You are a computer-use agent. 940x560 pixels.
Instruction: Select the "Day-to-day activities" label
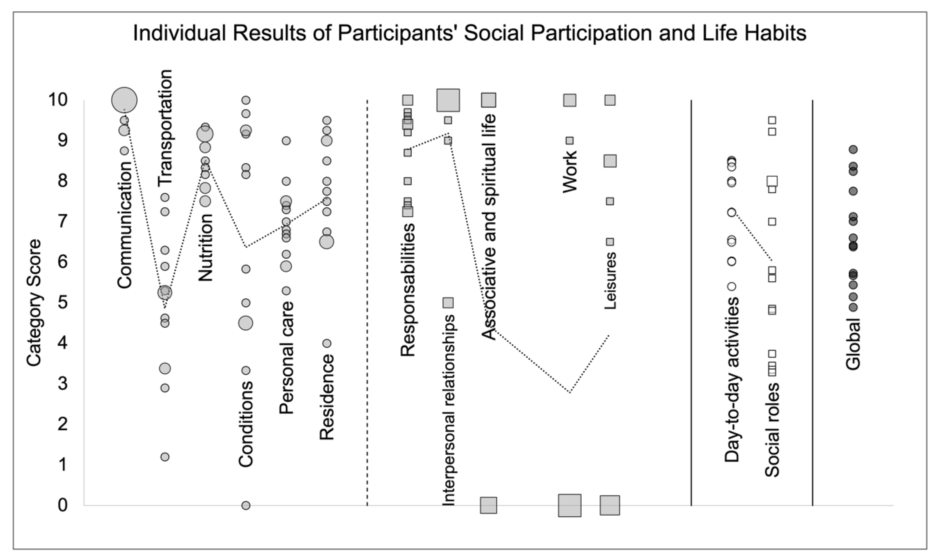point(732,379)
